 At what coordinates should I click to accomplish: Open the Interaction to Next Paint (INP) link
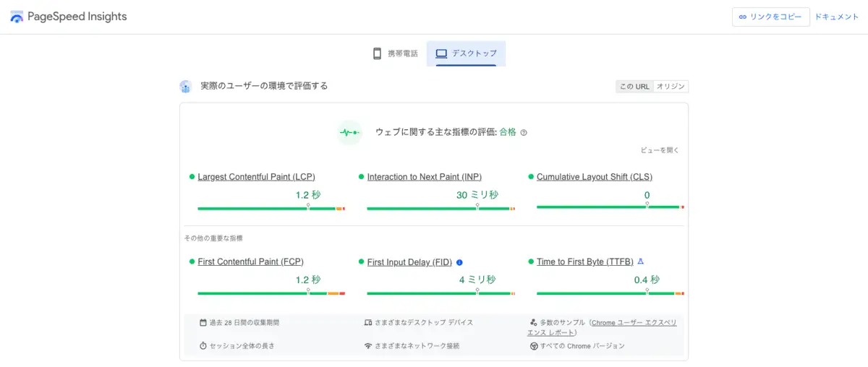pos(424,177)
